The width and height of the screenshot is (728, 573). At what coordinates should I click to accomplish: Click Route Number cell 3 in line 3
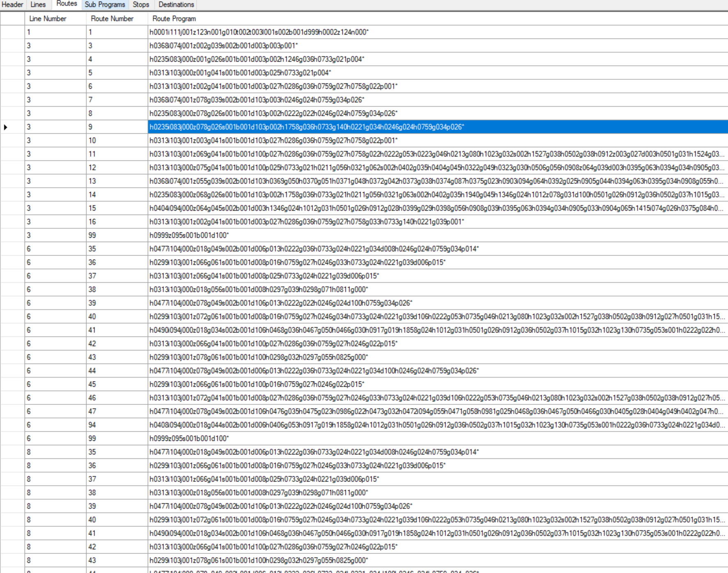[117, 46]
